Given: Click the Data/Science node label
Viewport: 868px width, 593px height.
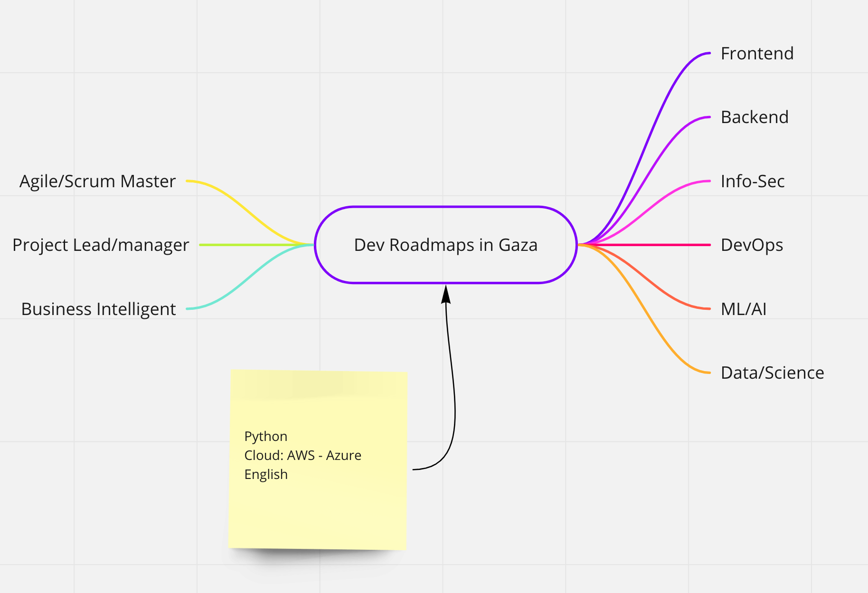Looking at the screenshot, I should tap(772, 373).
